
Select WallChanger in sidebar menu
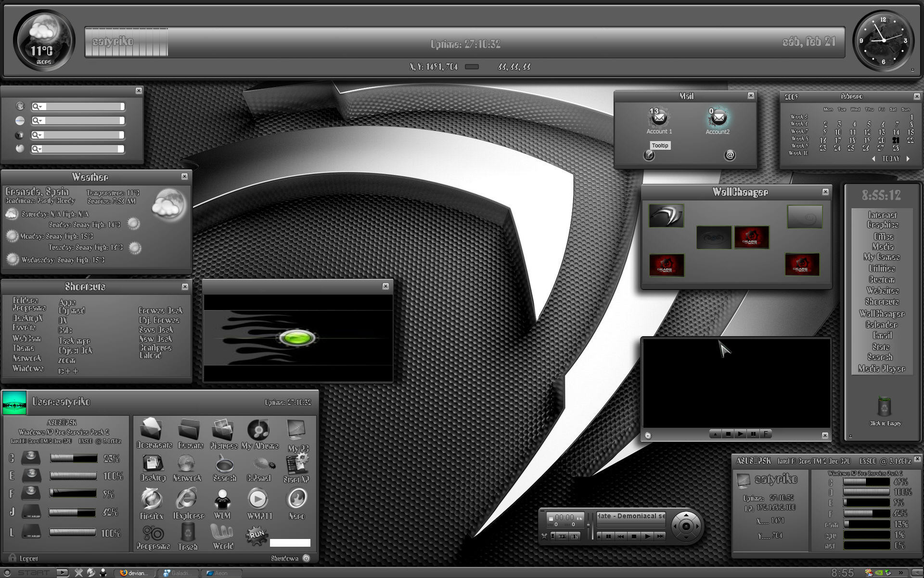tap(882, 314)
